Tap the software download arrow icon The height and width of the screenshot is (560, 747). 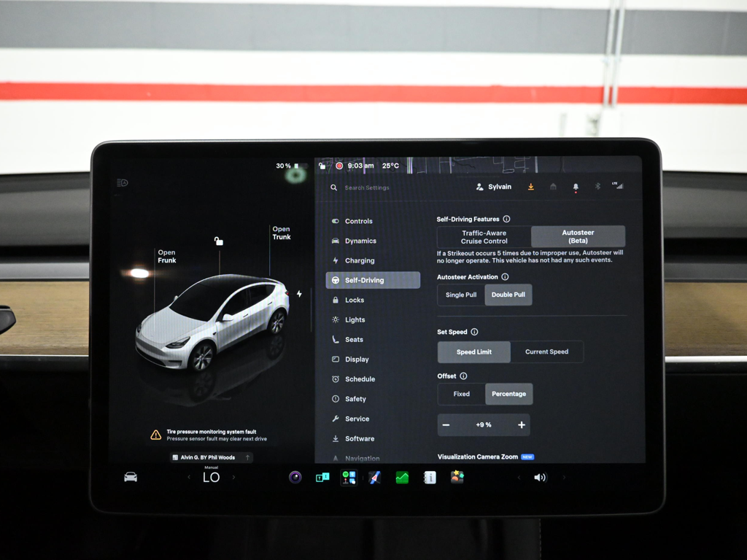click(x=531, y=187)
